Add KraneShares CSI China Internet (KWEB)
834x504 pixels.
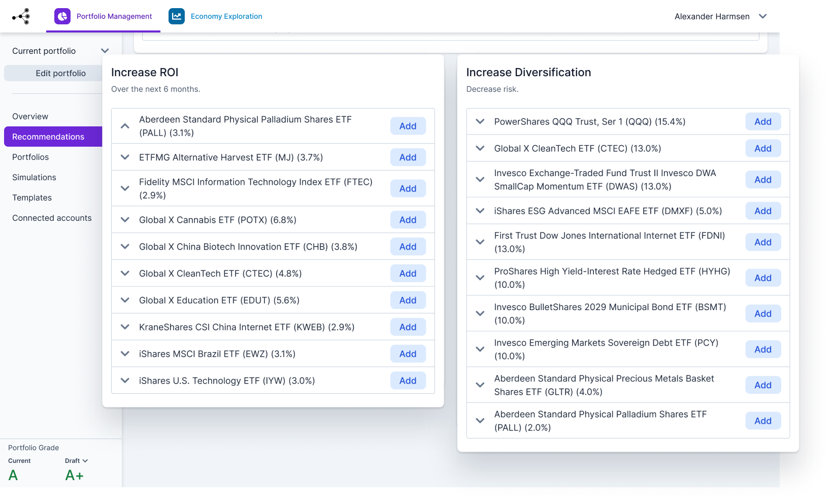408,327
